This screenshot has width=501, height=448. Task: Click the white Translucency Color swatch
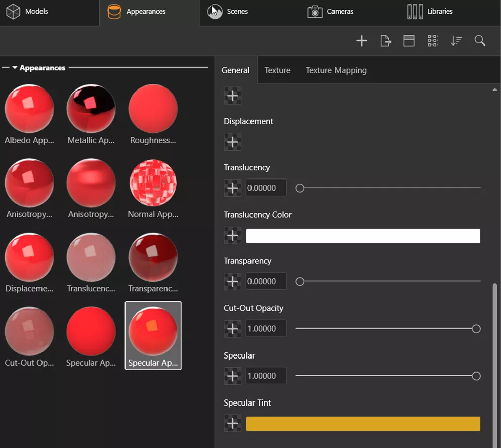(363, 236)
